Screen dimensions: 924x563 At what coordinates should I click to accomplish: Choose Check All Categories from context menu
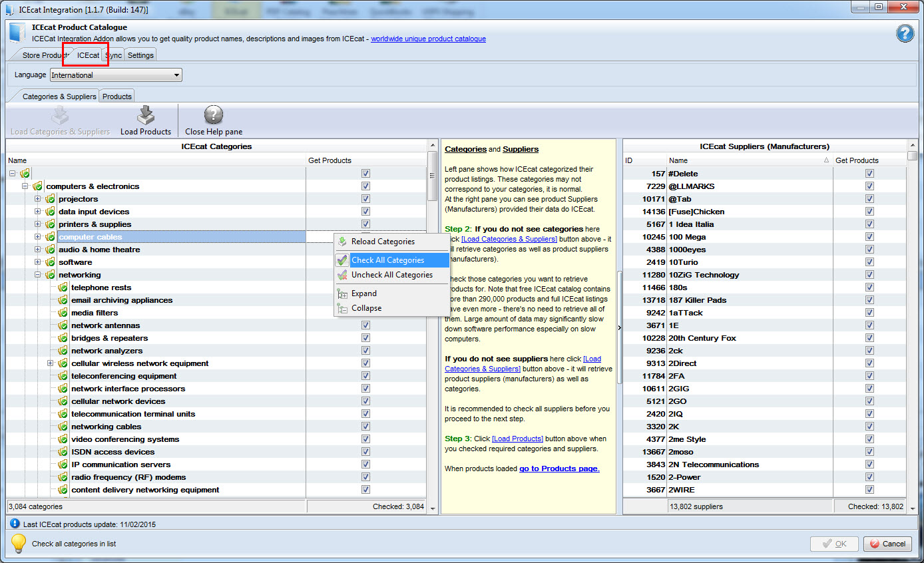point(392,260)
